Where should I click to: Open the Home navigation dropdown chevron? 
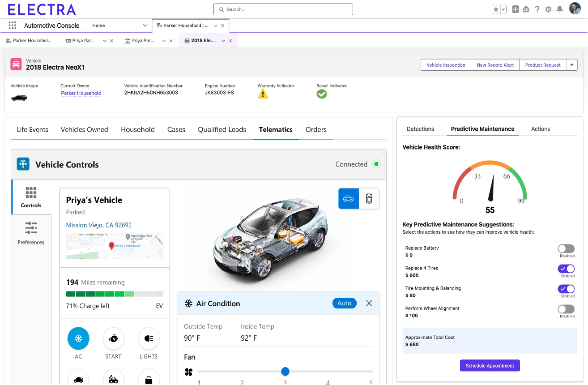point(145,26)
